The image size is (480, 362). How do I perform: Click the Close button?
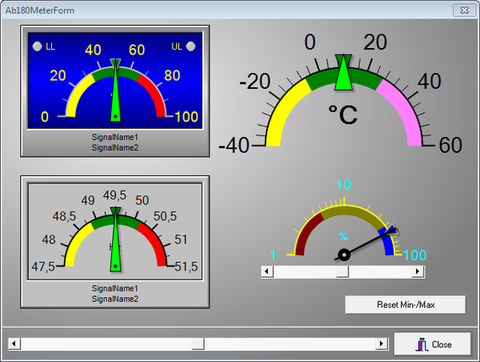coord(433,344)
